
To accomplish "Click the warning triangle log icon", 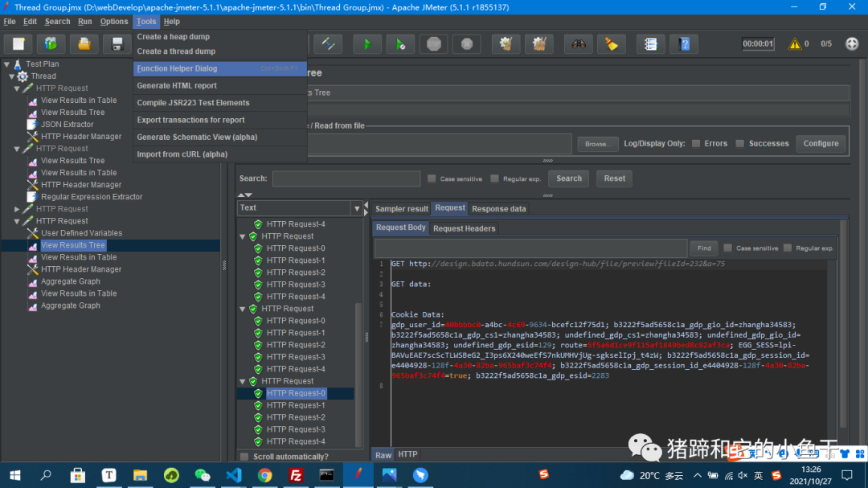I will coord(795,44).
